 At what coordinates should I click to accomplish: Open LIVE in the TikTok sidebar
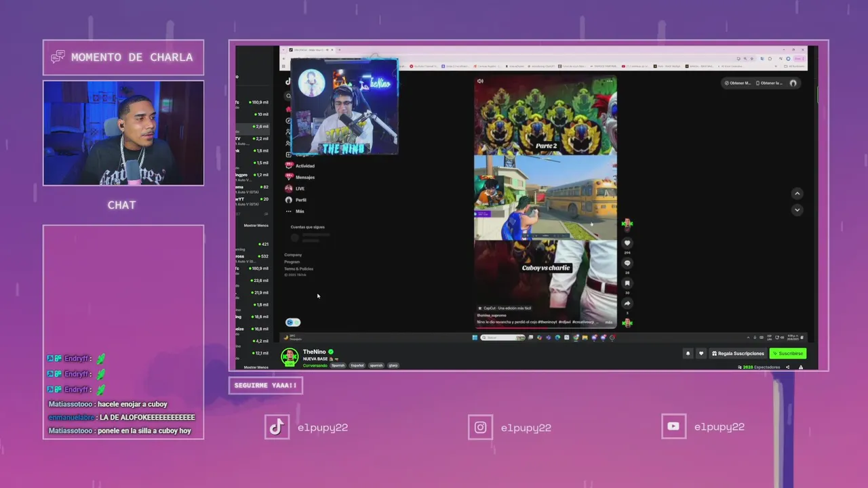click(x=296, y=188)
